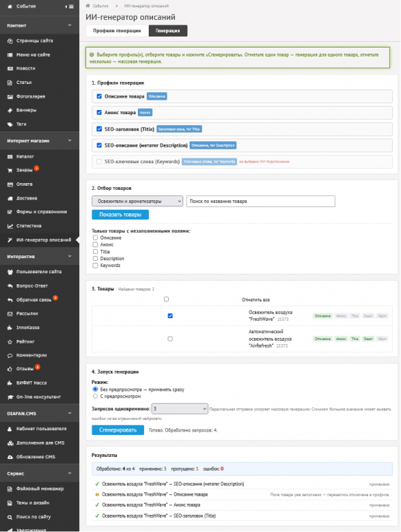Screen dimensions: 401x532
Task: Uncheck SEO-заголовок (Title) profile checkbox
Action: click(99, 129)
